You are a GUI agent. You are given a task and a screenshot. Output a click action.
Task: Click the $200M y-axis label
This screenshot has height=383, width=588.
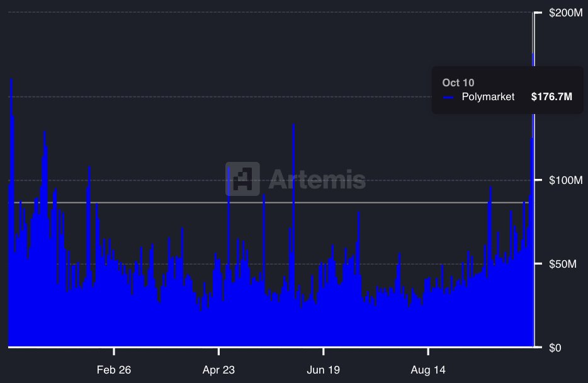(565, 13)
